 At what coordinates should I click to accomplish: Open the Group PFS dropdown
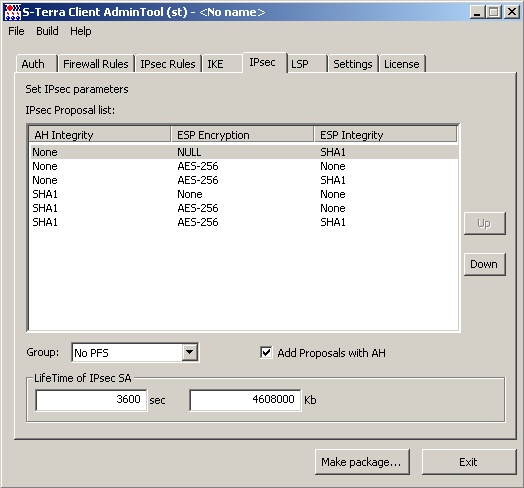pos(190,352)
